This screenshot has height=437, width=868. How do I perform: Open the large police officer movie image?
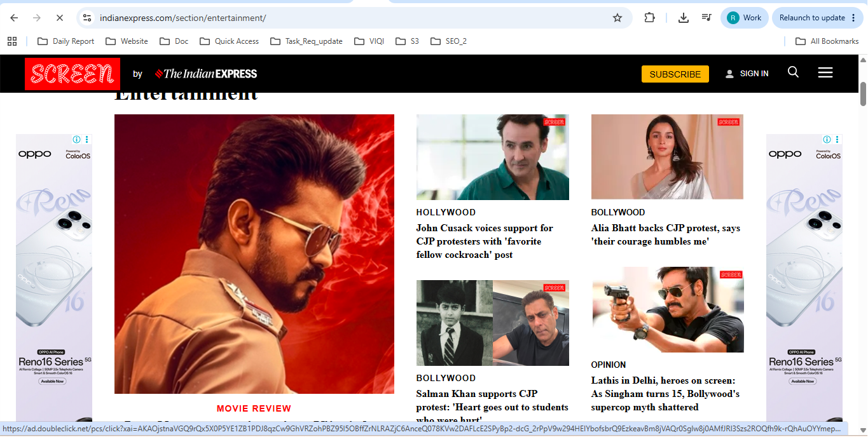point(254,254)
